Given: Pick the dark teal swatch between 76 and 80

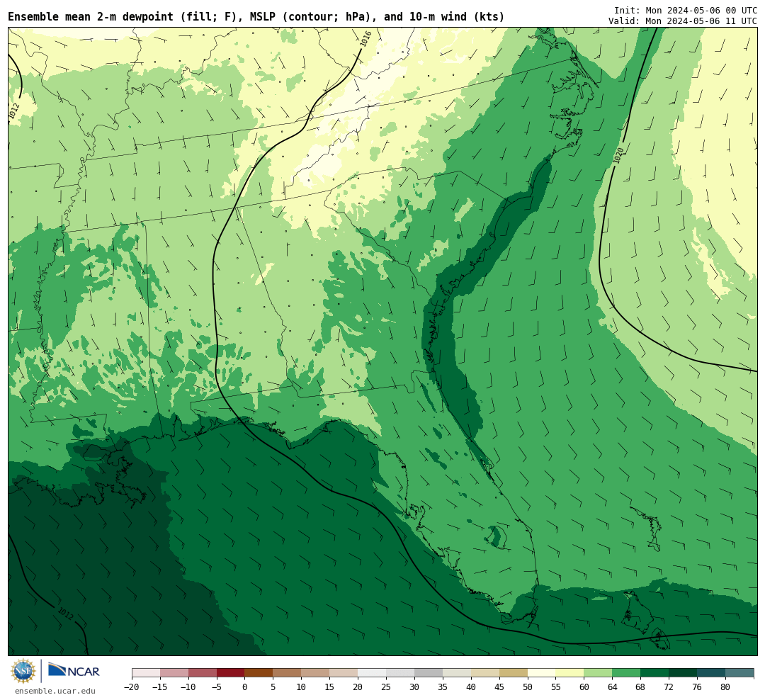Looking at the screenshot, I should [711, 672].
